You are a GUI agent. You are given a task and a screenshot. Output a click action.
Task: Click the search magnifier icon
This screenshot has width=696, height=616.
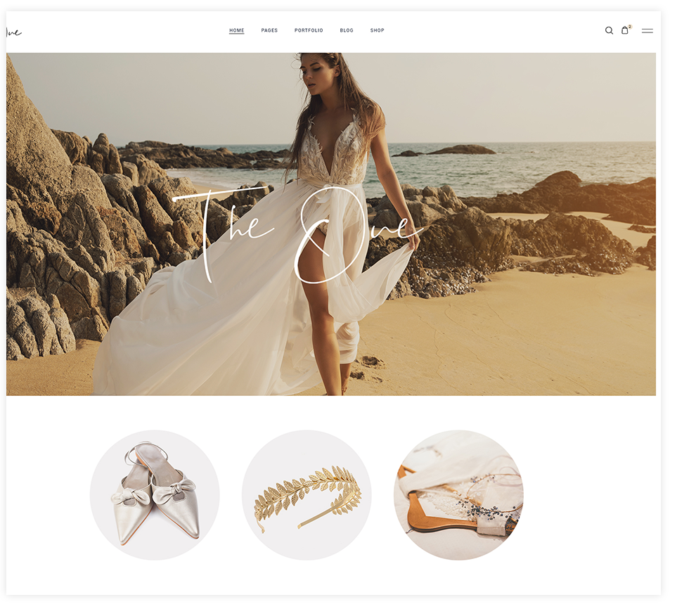(609, 30)
